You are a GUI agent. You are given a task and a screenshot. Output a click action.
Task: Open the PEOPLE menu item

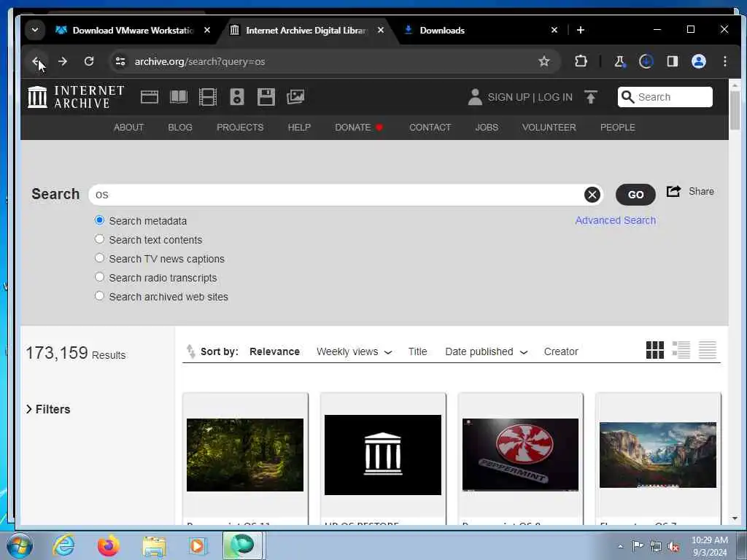point(618,128)
